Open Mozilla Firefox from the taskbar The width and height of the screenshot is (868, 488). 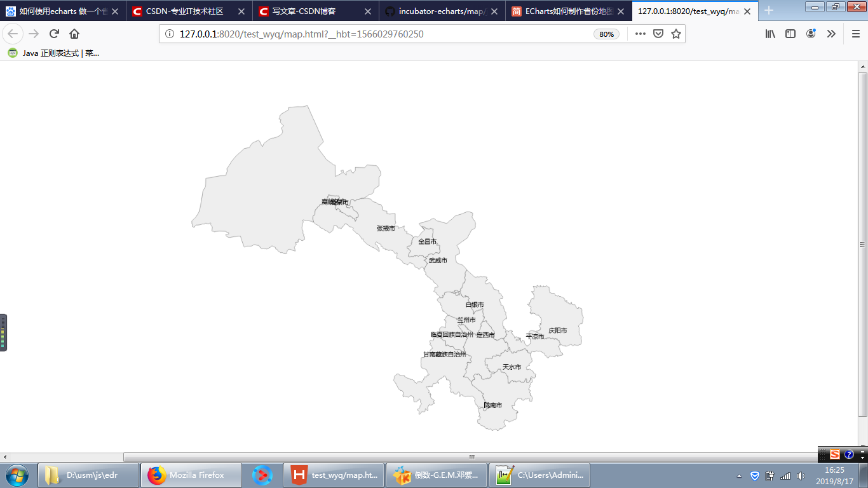tap(191, 475)
